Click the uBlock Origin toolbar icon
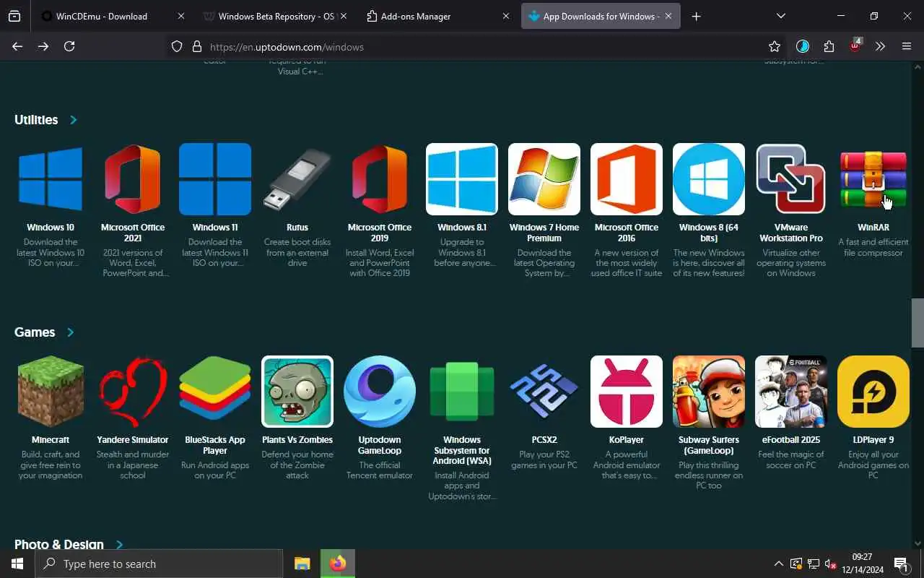The width and height of the screenshot is (924, 578). pos(855,46)
